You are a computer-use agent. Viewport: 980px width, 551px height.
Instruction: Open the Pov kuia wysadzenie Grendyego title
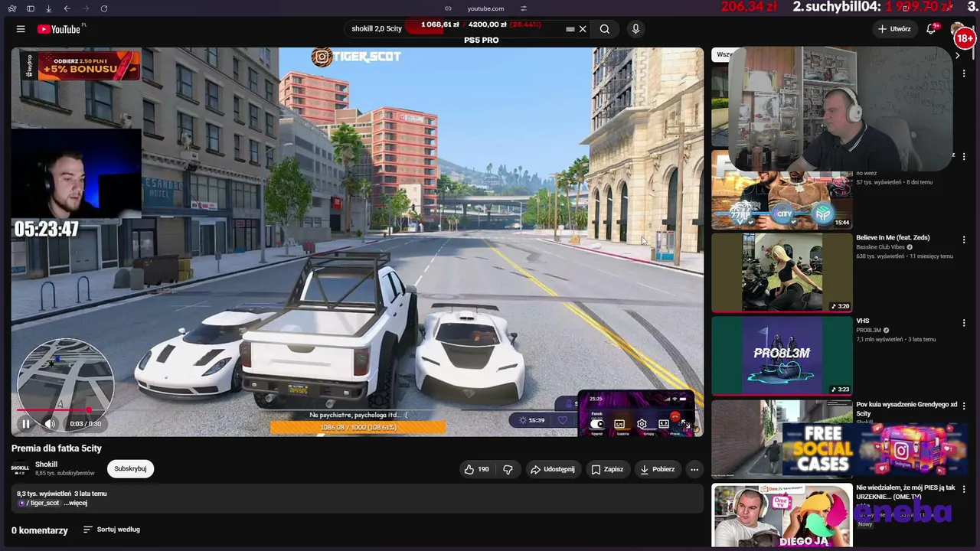click(x=906, y=409)
